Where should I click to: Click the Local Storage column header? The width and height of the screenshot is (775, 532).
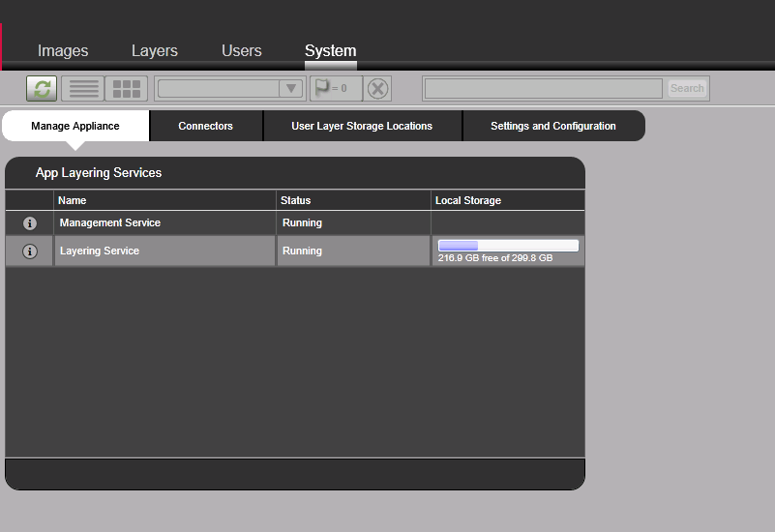pos(508,200)
